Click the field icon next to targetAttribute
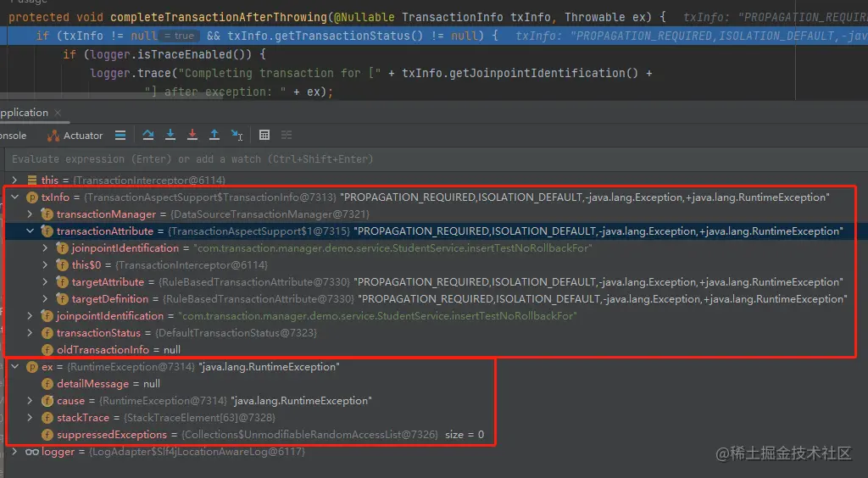Image resolution: width=868 pixels, height=478 pixels. point(63,282)
